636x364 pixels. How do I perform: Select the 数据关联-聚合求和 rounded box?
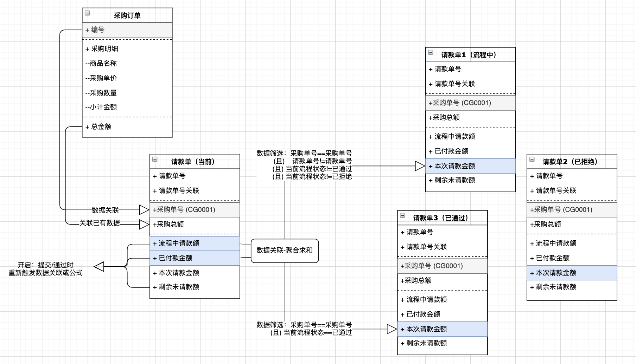(x=285, y=251)
